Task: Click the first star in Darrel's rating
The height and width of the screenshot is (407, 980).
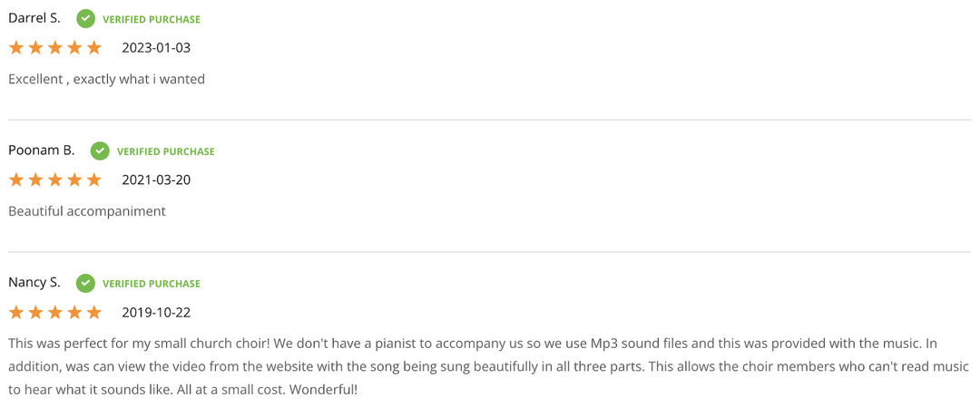Action: (x=16, y=47)
